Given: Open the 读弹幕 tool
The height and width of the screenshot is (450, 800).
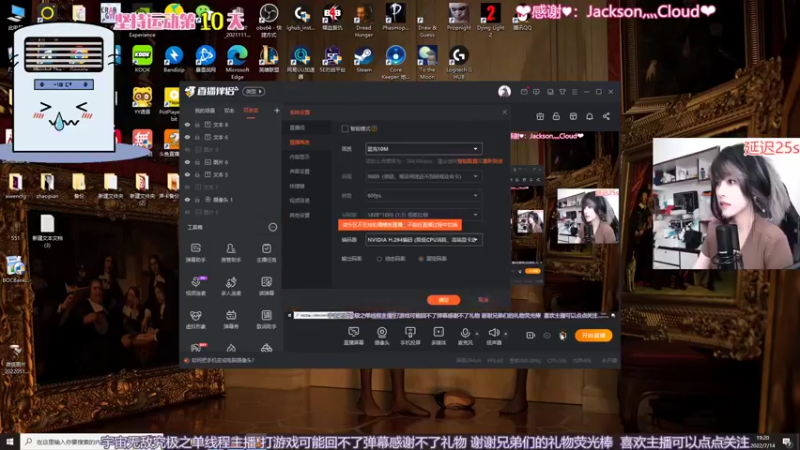Looking at the screenshot, I should tap(266, 286).
